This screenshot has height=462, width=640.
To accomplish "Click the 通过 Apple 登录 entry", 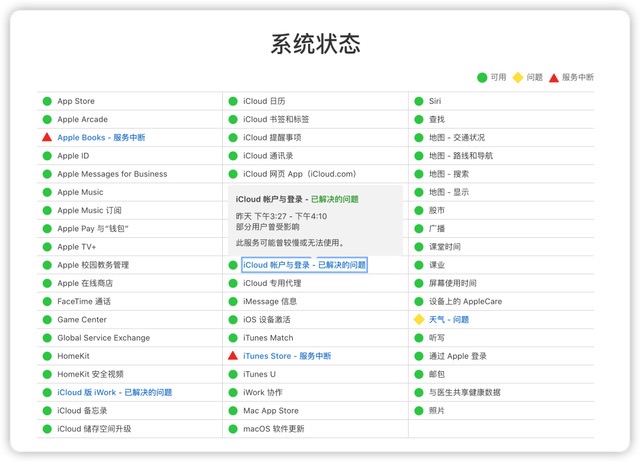I will 458,356.
